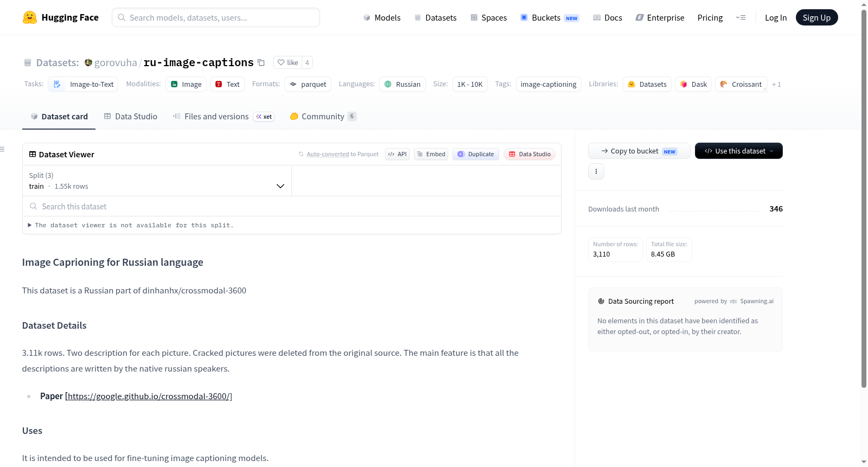The image size is (868, 467).
Task: Click Log In
Action: coord(776,17)
